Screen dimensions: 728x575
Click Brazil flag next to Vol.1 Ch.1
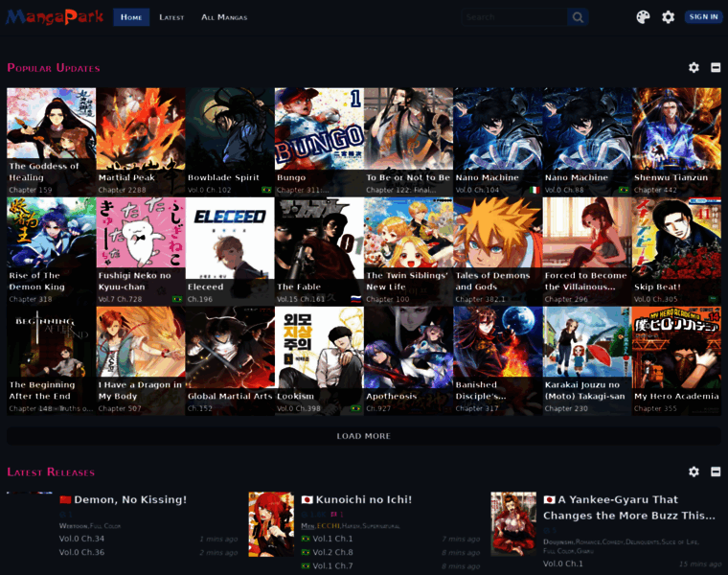pyautogui.click(x=306, y=539)
